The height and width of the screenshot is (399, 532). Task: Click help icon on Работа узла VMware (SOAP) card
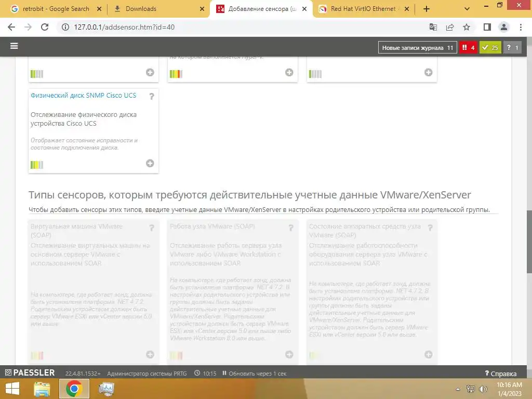point(291,228)
